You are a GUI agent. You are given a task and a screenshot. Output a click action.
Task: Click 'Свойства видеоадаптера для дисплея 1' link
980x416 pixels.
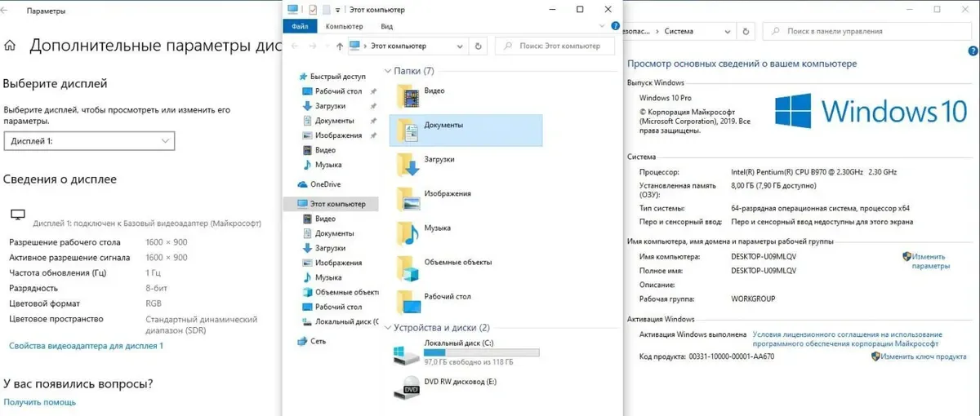pyautogui.click(x=86, y=346)
